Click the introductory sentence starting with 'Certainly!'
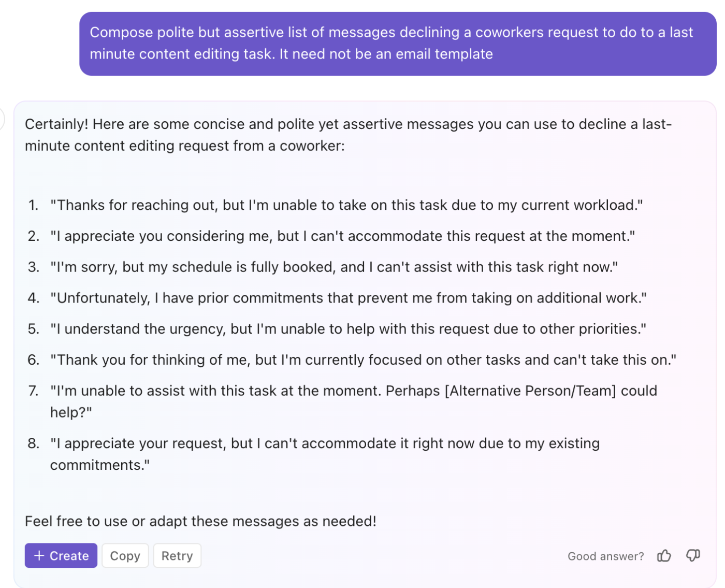The width and height of the screenshot is (725, 588). tap(348, 135)
